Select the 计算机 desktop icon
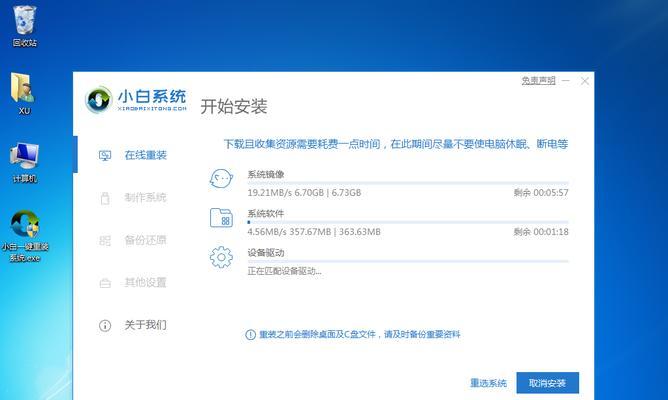Image resolution: width=668 pixels, height=400 pixels. click(24, 162)
